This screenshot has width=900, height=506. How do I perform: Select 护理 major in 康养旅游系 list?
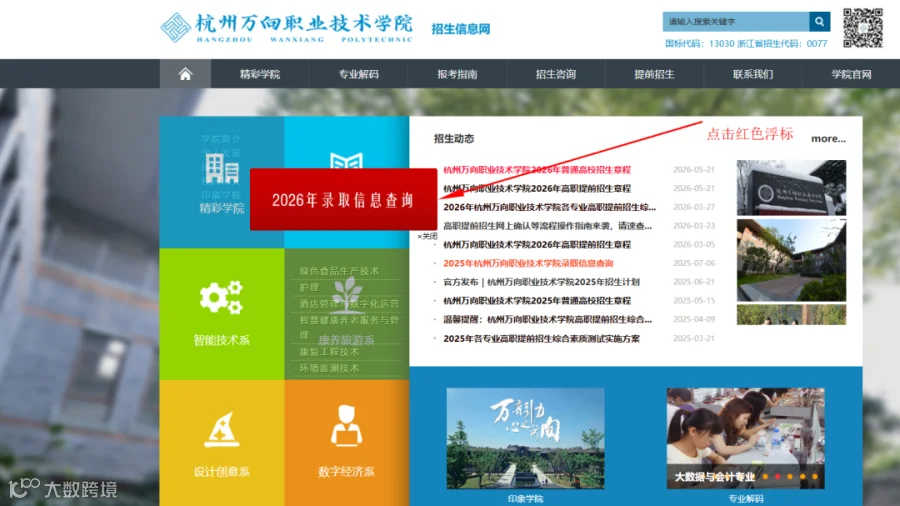tap(309, 287)
